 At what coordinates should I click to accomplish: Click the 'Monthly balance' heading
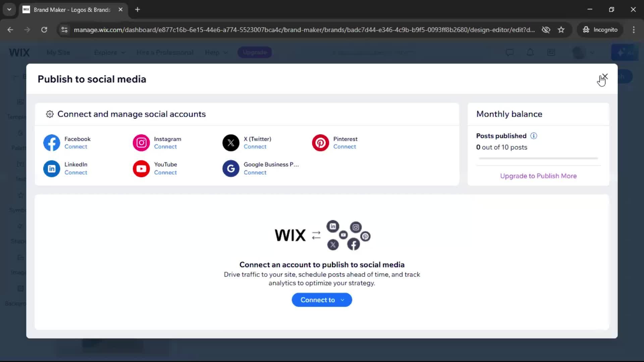click(509, 114)
